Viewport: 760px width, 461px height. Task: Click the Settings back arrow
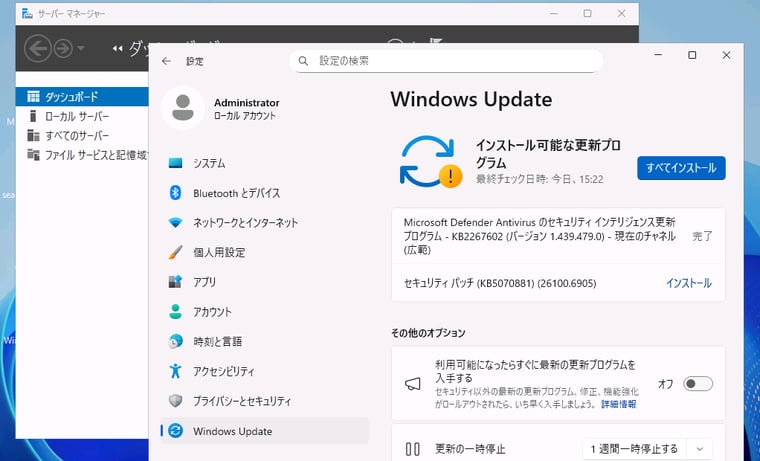point(167,61)
